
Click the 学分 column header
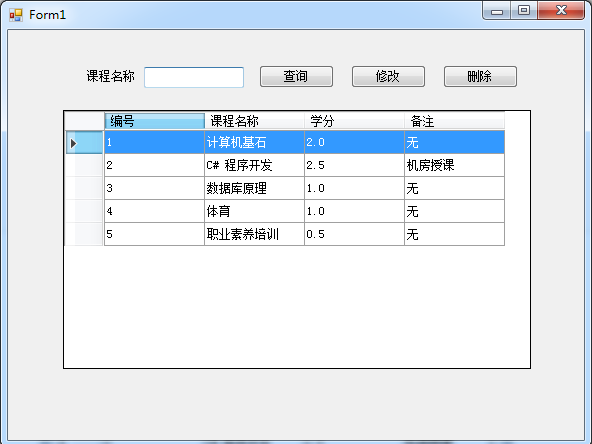pyautogui.click(x=354, y=121)
